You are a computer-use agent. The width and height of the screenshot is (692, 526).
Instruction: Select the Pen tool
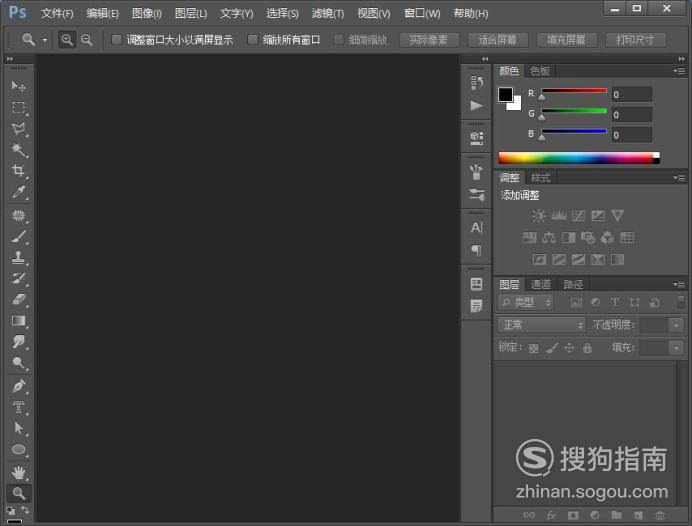(18, 386)
